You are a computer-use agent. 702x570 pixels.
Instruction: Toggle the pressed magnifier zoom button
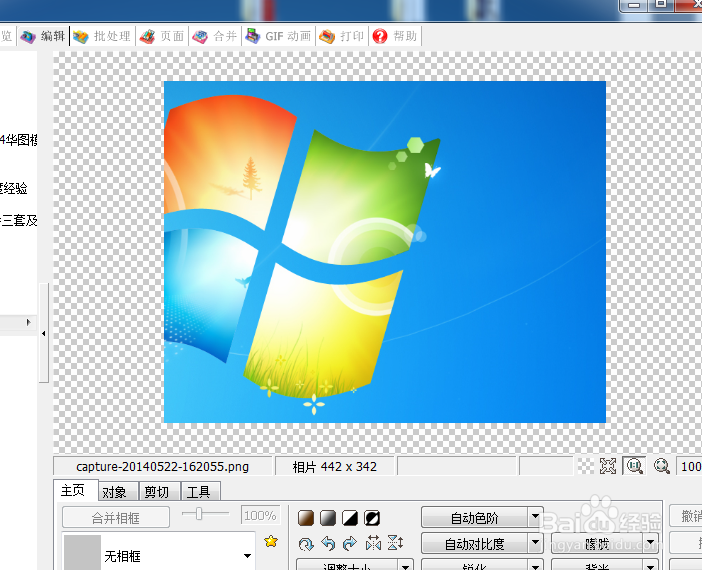tap(634, 466)
